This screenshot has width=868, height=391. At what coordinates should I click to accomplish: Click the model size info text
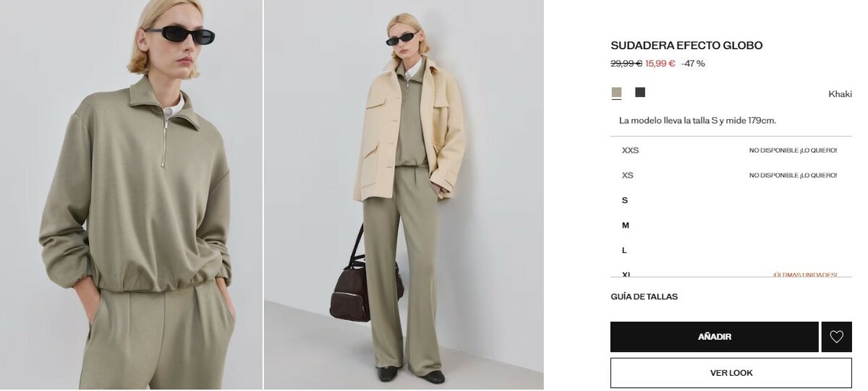697,121
